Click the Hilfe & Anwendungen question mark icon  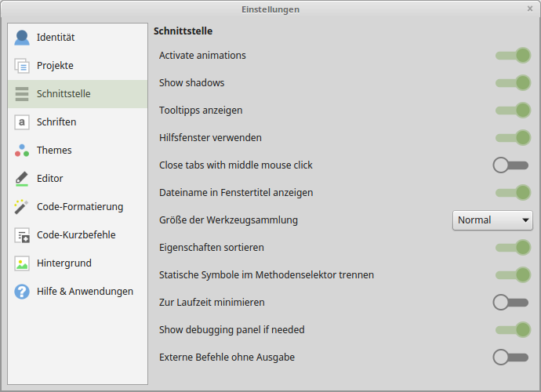coord(22,292)
